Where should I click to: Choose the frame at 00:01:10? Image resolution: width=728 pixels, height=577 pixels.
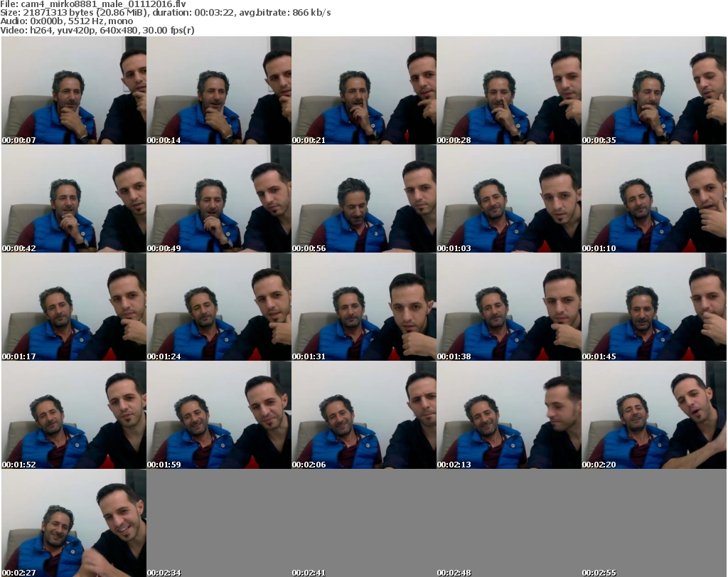tap(654, 198)
